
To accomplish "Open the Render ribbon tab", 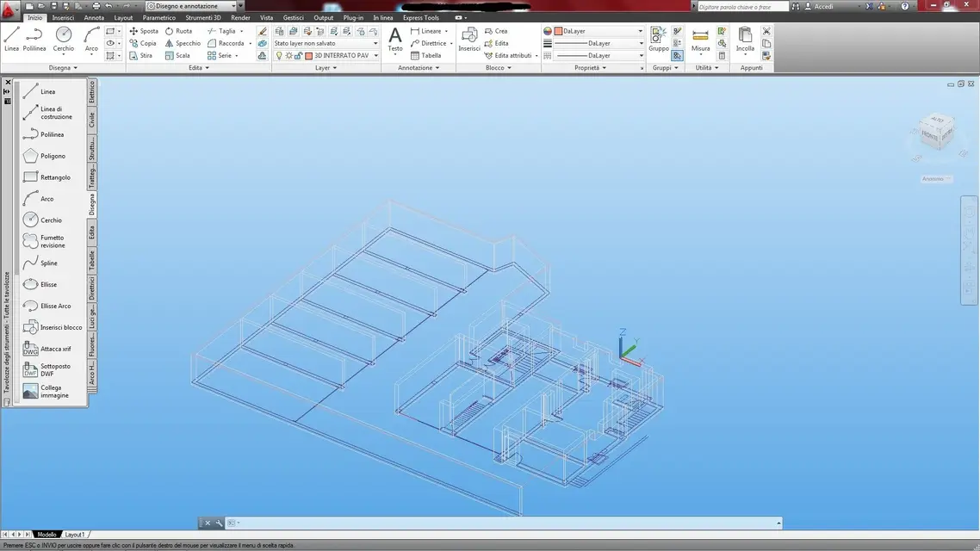I will click(240, 17).
